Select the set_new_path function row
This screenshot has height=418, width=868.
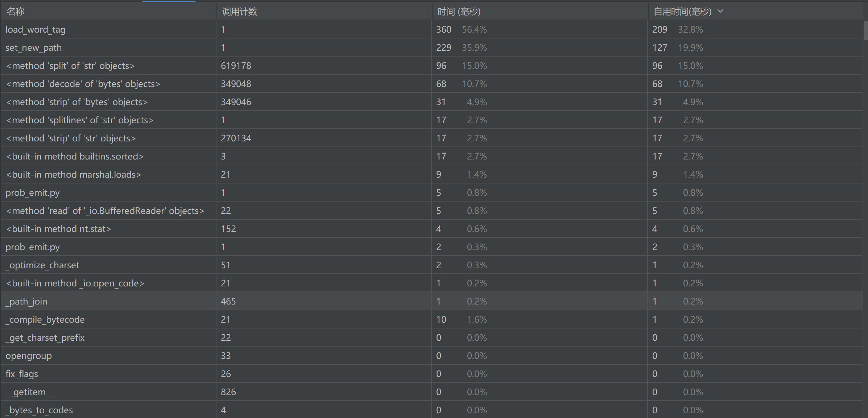(x=34, y=47)
